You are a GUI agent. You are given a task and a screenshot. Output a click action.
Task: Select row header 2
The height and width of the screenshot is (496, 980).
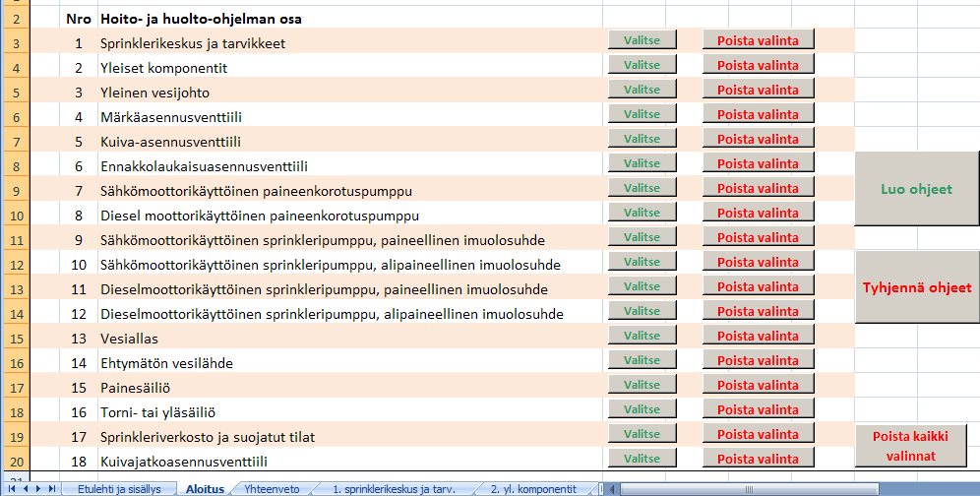click(17, 19)
